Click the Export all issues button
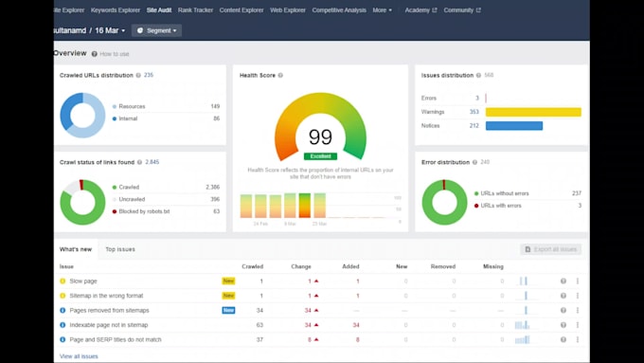Screen dimensions: 644x363 pyautogui.click(x=551, y=249)
